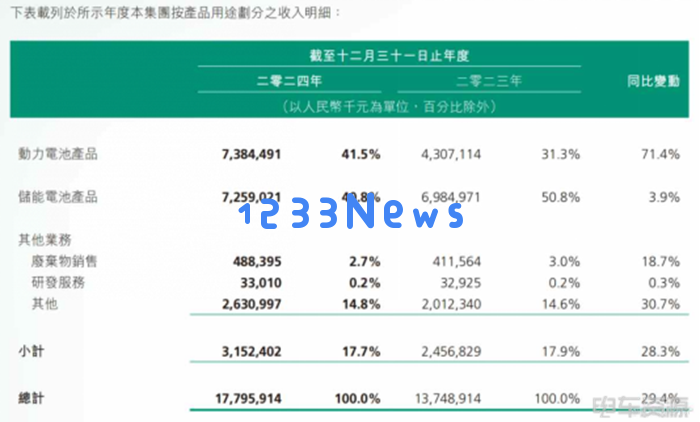Click the 動力電池產品 row label

click(x=58, y=154)
